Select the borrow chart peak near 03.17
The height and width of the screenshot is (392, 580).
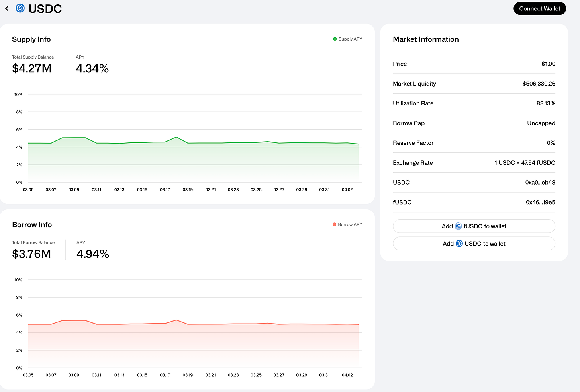(176, 320)
